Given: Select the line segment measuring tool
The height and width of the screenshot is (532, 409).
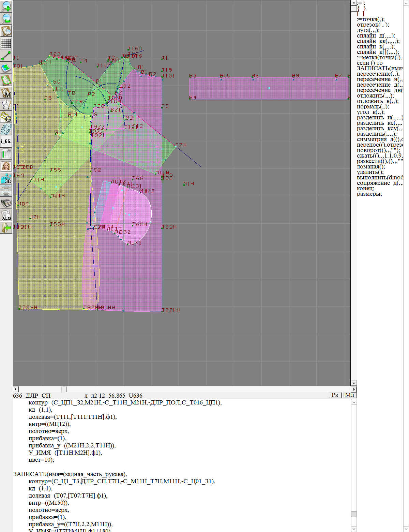Looking at the screenshot, I should [6, 55].
